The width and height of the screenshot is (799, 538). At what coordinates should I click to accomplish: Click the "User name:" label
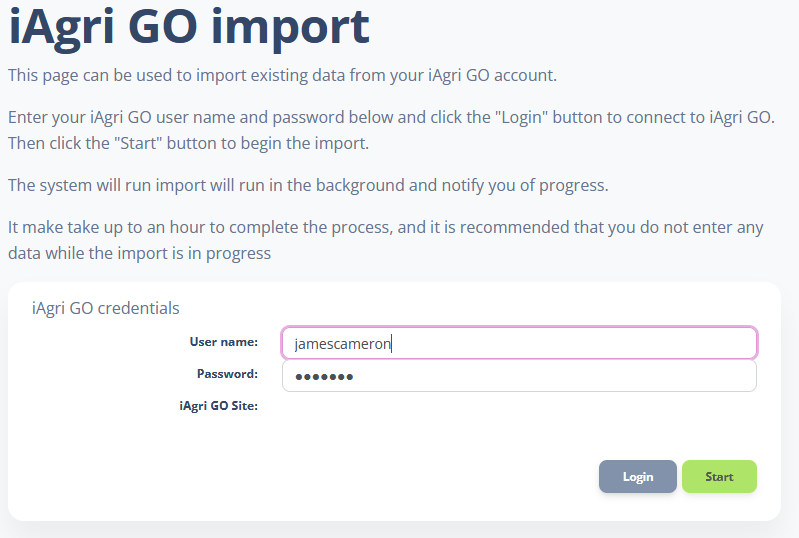(223, 342)
